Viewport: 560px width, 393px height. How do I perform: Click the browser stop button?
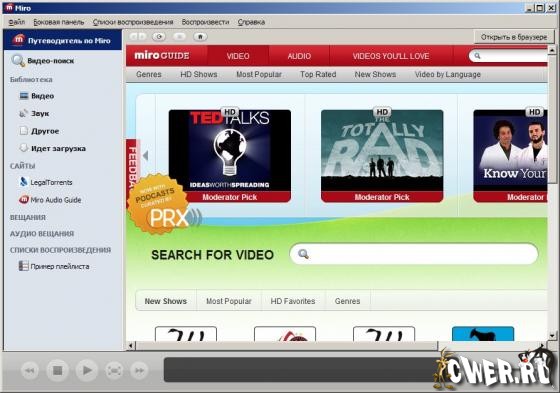(x=180, y=36)
